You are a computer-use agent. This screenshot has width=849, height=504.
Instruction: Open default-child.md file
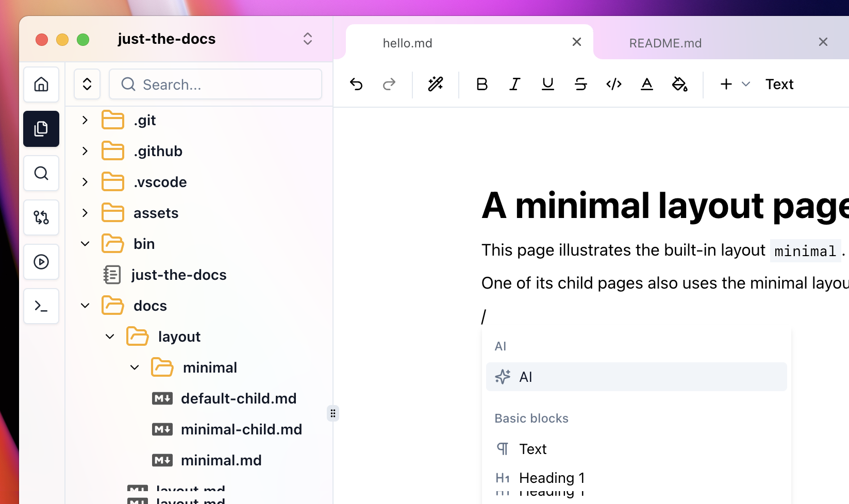pos(239,398)
